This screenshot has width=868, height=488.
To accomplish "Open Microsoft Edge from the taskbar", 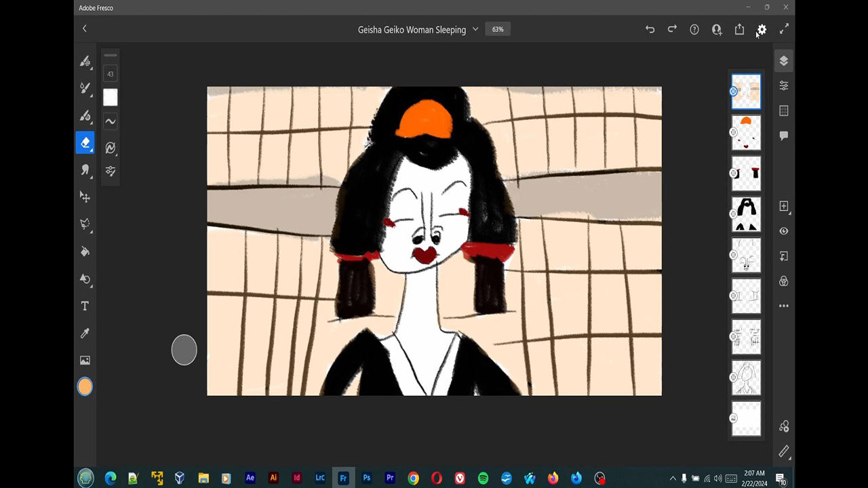I will point(110,478).
